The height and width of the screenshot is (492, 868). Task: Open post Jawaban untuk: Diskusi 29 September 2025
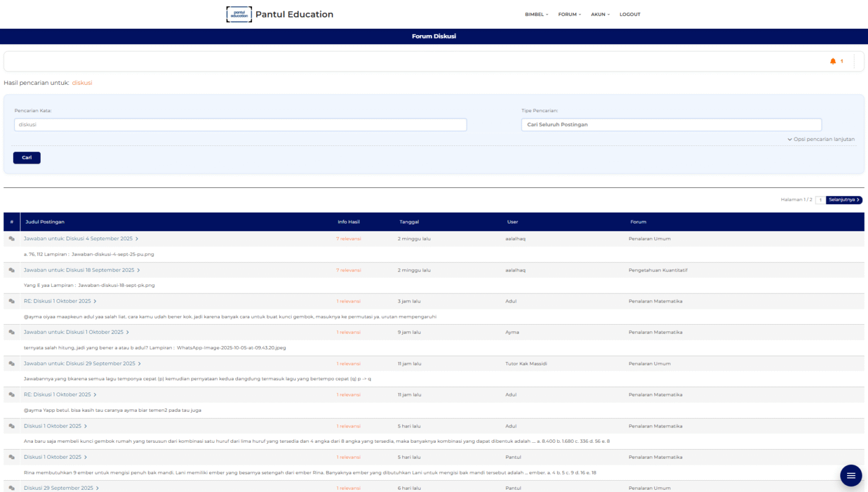[x=80, y=364]
